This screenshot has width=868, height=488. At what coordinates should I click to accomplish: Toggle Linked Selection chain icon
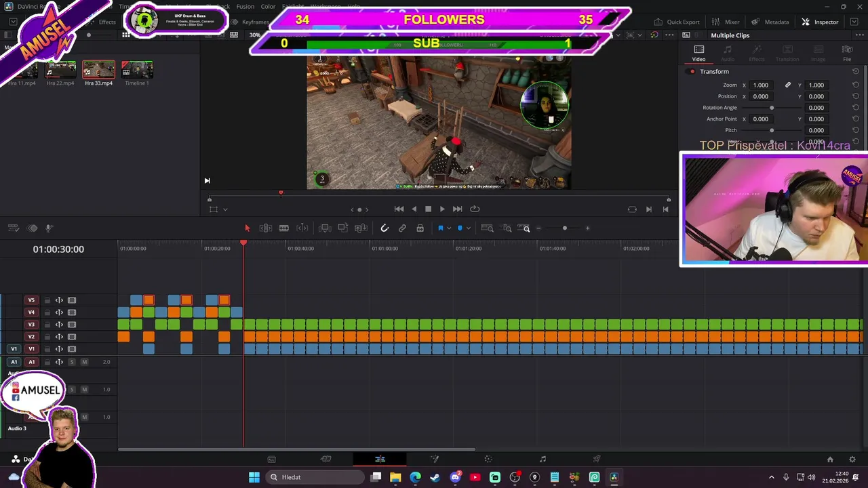point(402,228)
